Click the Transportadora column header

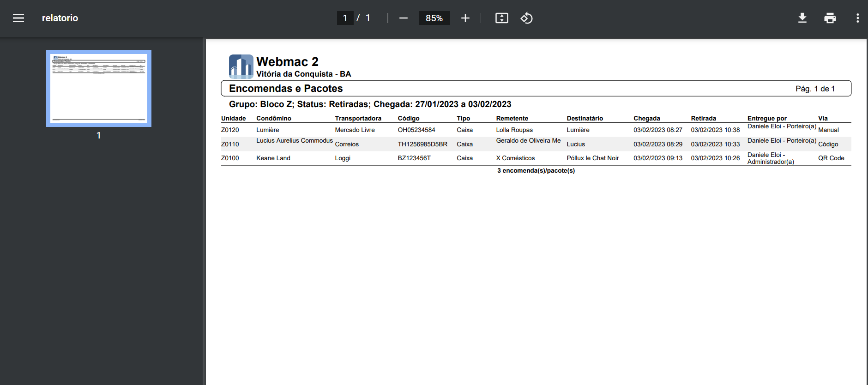(x=358, y=118)
